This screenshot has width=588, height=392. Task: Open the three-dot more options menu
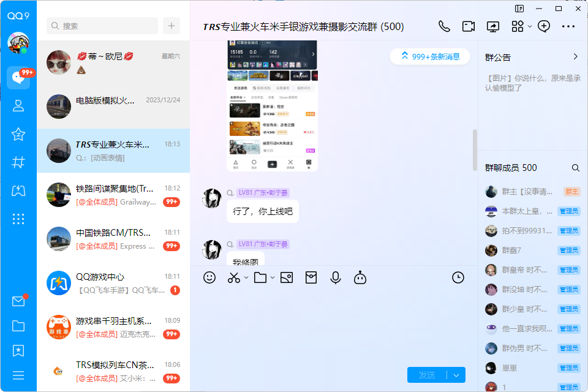pos(568,26)
